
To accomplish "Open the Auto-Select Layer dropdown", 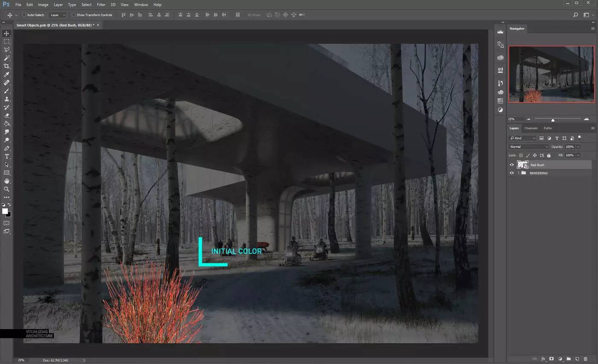I will click(x=58, y=15).
